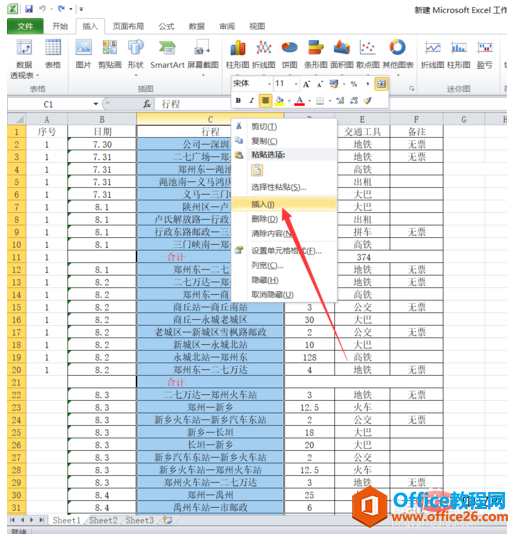Apply red font color with A icon
The image size is (515, 534).
pyautogui.click(x=299, y=100)
